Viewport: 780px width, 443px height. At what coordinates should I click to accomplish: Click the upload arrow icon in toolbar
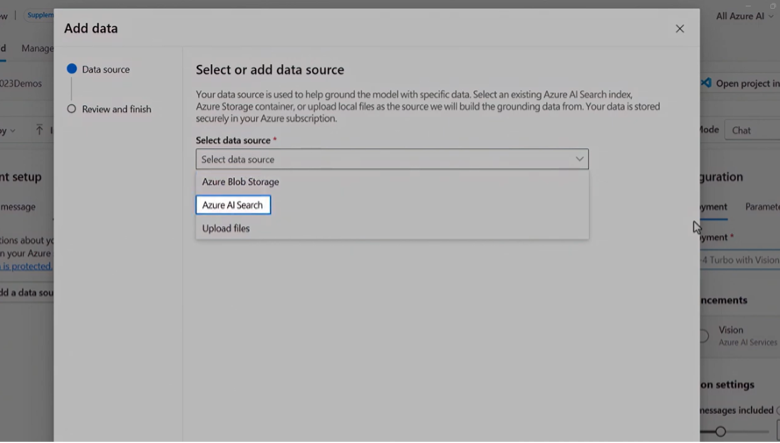click(x=39, y=130)
